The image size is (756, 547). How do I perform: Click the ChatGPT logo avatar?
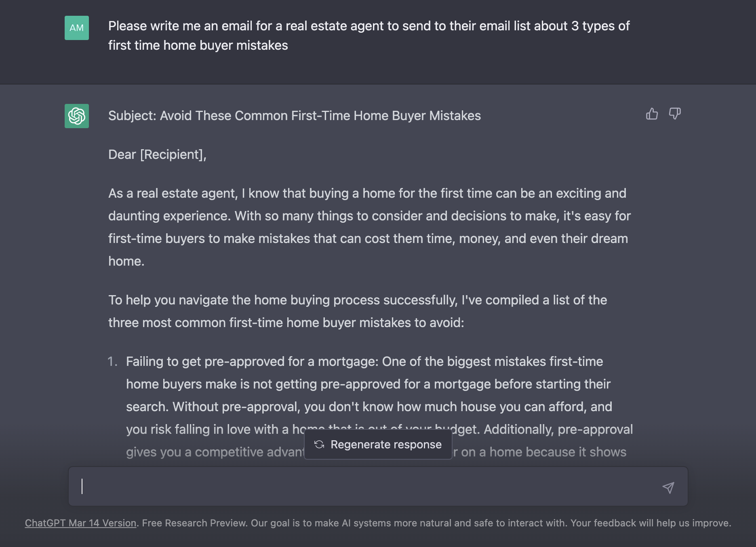[77, 116]
